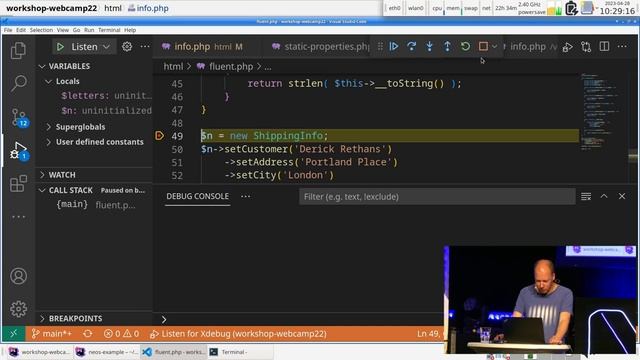Open the Selection menu
Viewport: 640px width, 360px height.
[41, 30]
